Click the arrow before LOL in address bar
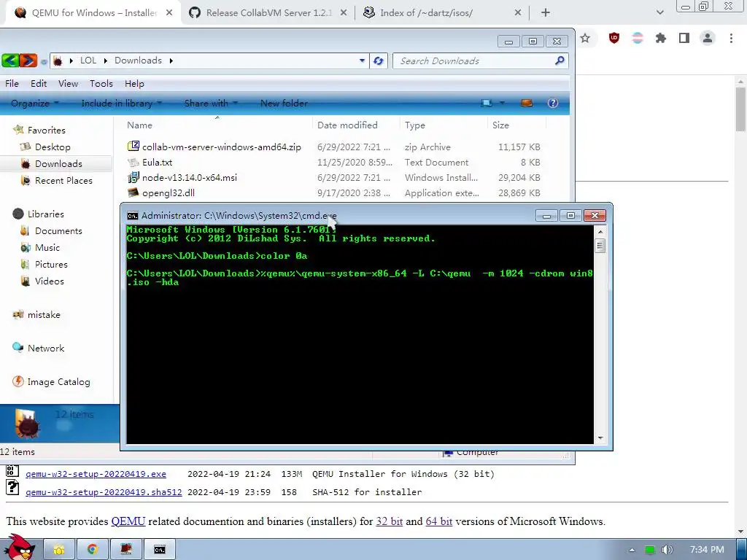The image size is (747, 560). tap(71, 61)
